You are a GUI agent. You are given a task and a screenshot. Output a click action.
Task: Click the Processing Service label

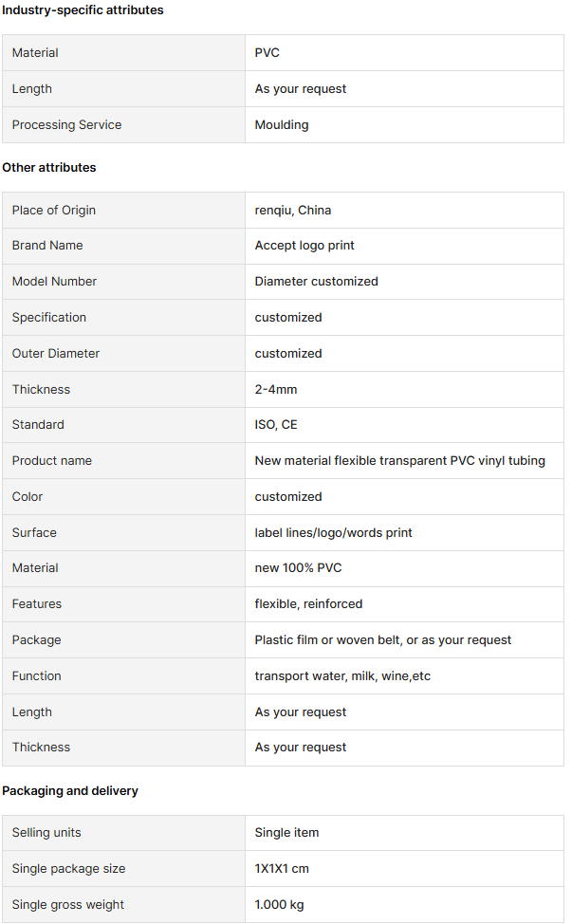click(66, 125)
